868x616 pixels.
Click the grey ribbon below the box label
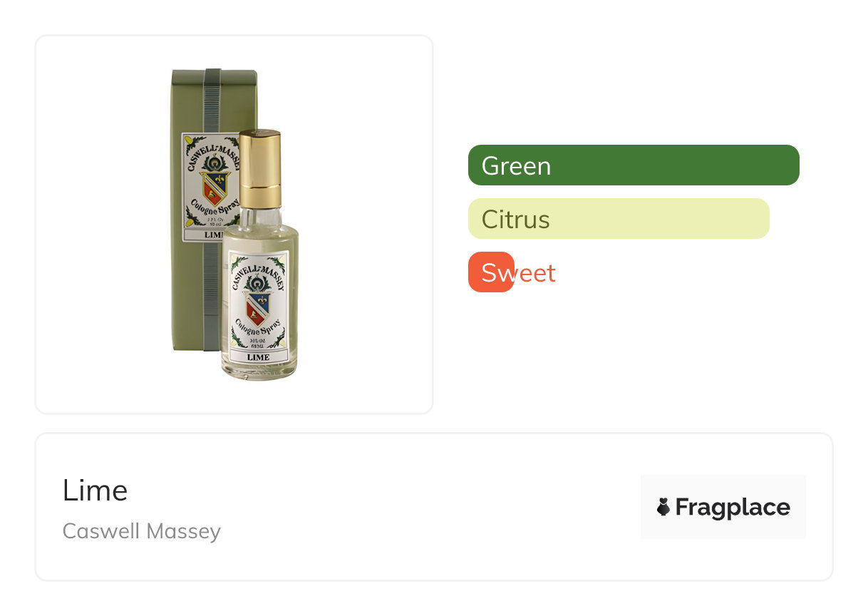(x=211, y=299)
